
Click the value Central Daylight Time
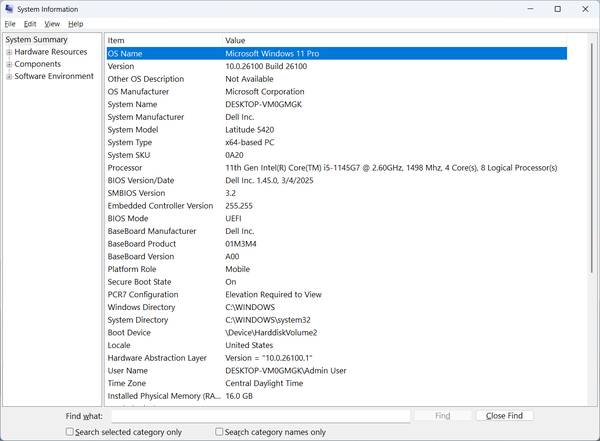(x=264, y=383)
